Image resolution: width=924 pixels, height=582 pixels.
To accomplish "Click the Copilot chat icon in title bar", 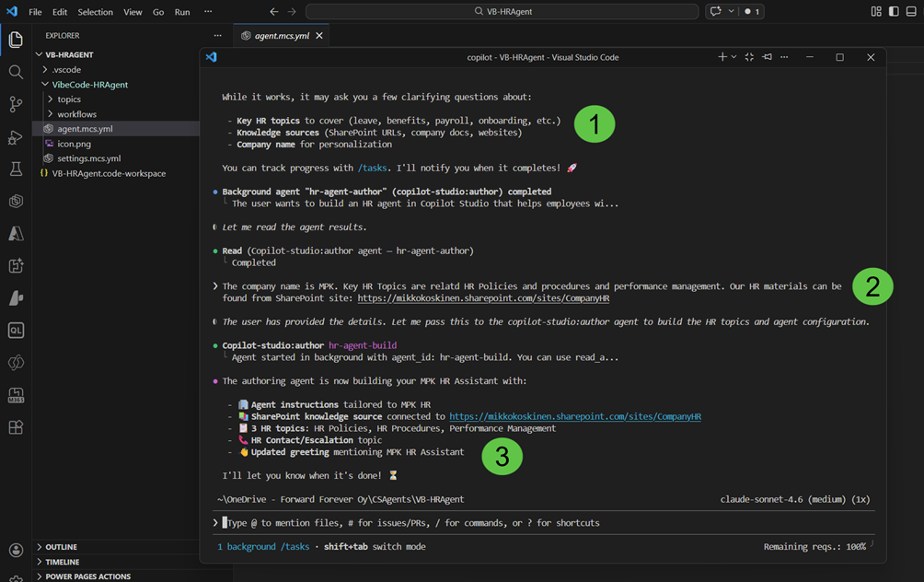I will [716, 12].
